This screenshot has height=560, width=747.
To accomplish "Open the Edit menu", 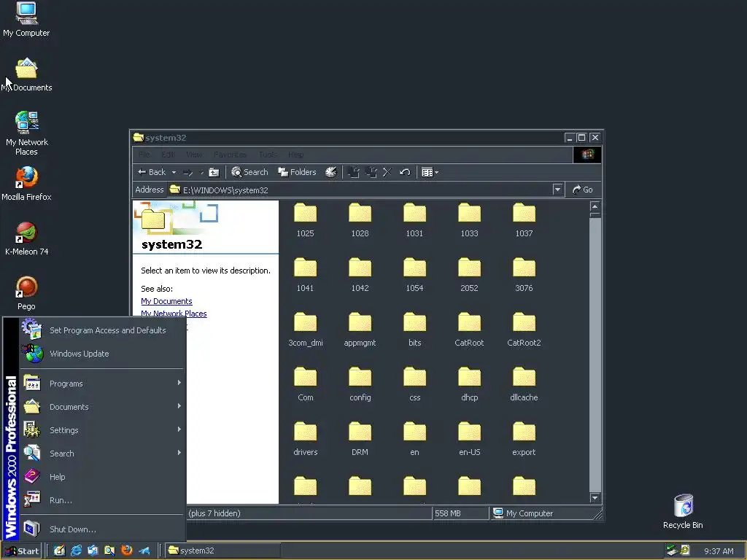I will point(168,155).
